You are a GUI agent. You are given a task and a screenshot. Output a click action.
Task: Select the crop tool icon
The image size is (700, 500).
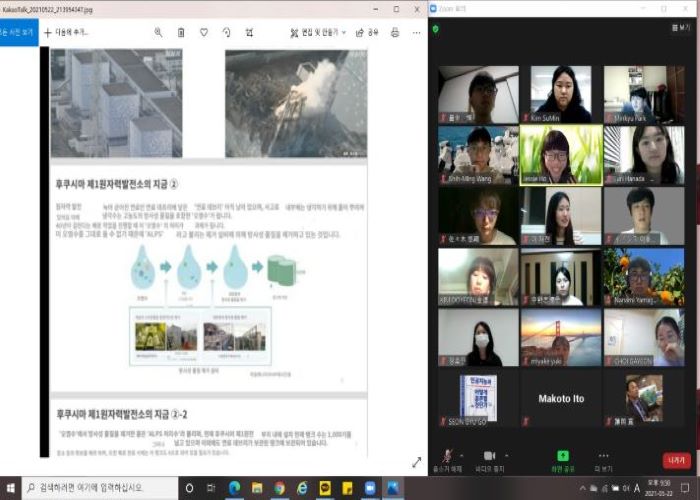[x=250, y=32]
